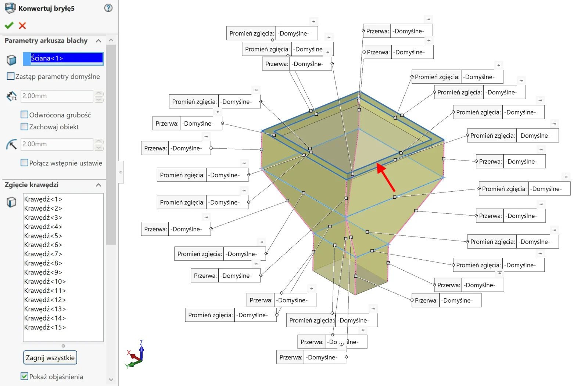Select Krawędź<1> in the edge list
Screen dimensions: 588x386
tap(43, 199)
